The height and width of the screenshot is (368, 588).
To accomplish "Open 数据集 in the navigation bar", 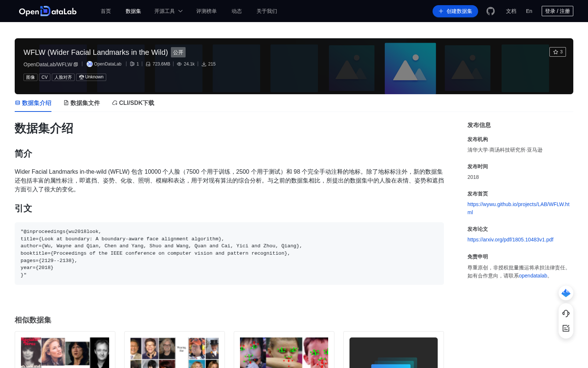I will point(133,11).
